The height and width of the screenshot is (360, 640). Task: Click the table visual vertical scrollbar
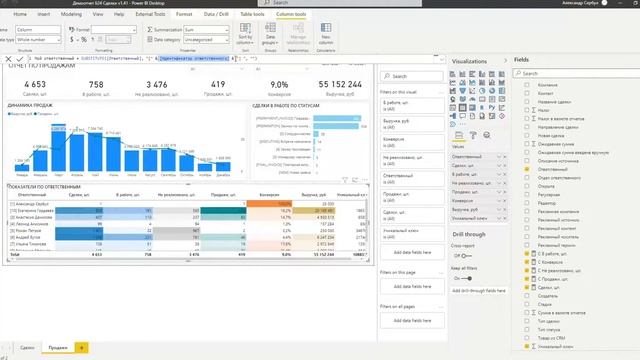coord(368,222)
